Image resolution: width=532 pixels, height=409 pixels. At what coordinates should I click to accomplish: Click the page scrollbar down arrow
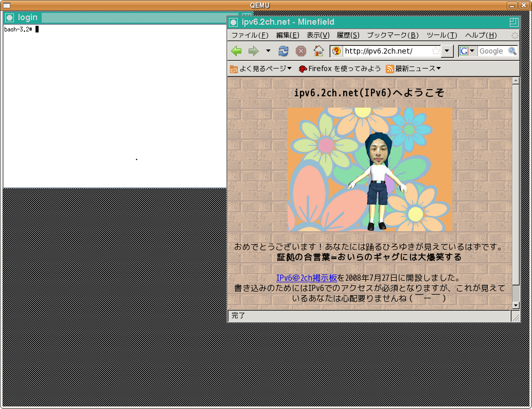click(516, 305)
